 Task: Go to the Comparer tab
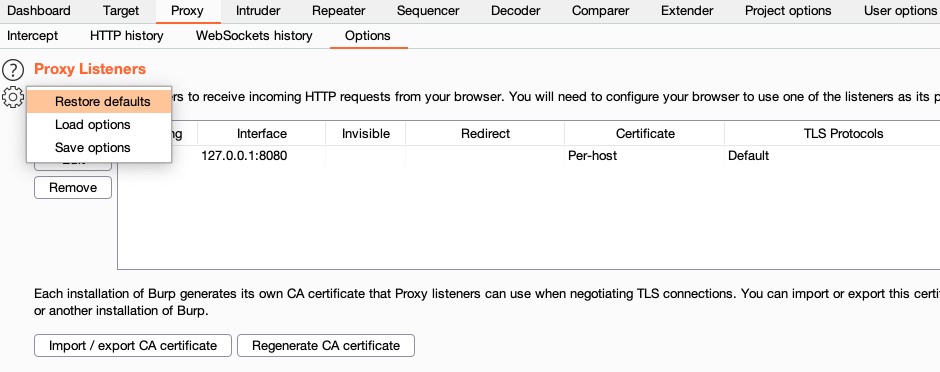tap(601, 11)
